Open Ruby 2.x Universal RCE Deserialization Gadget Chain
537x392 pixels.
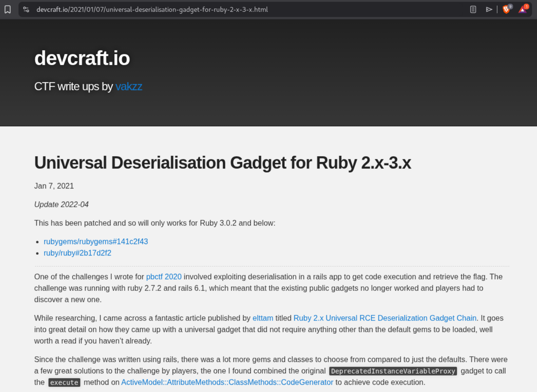[385, 318]
